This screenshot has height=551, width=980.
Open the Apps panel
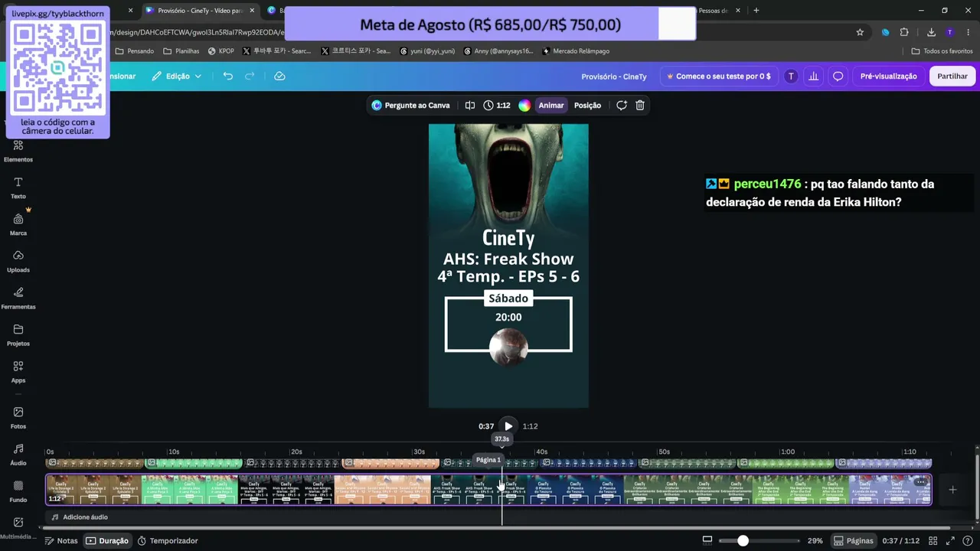[18, 371]
